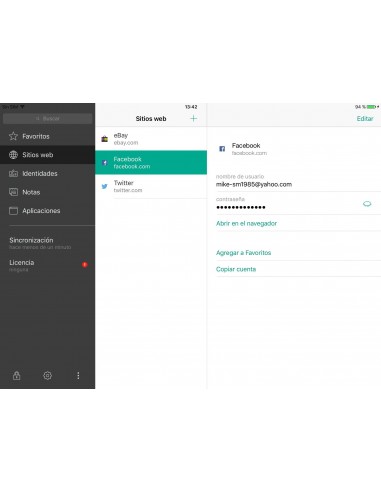The image size is (381, 492).
Task: Click the Favoritos star icon
Action: coord(13,136)
